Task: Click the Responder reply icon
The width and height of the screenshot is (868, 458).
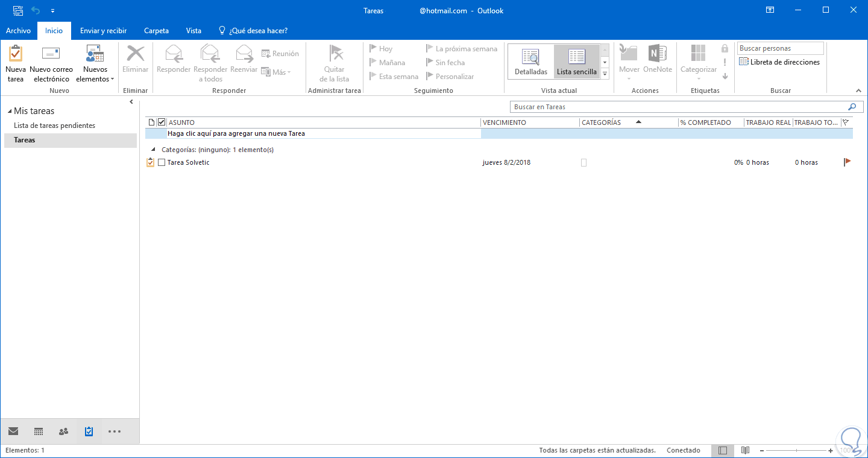Action: (x=174, y=54)
